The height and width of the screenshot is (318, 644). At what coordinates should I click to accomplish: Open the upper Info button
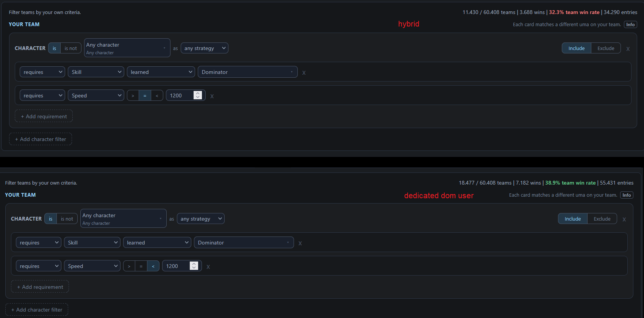[630, 25]
